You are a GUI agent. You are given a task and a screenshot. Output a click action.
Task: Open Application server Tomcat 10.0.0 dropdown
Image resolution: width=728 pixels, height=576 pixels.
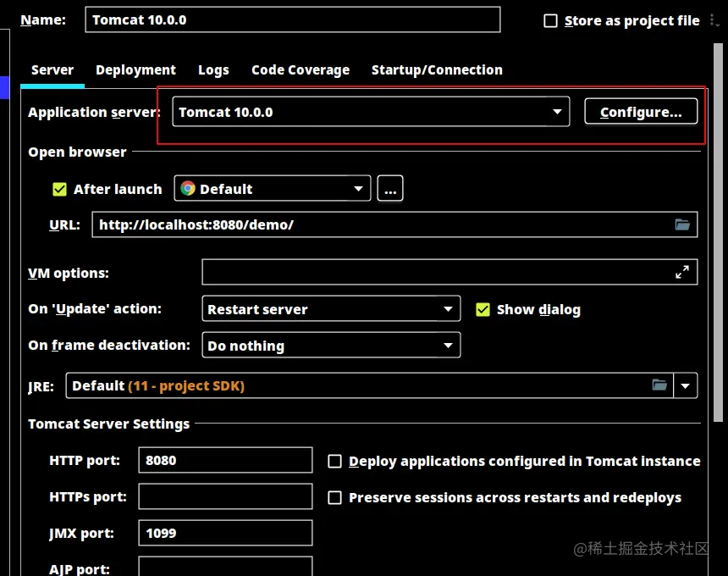click(371, 112)
